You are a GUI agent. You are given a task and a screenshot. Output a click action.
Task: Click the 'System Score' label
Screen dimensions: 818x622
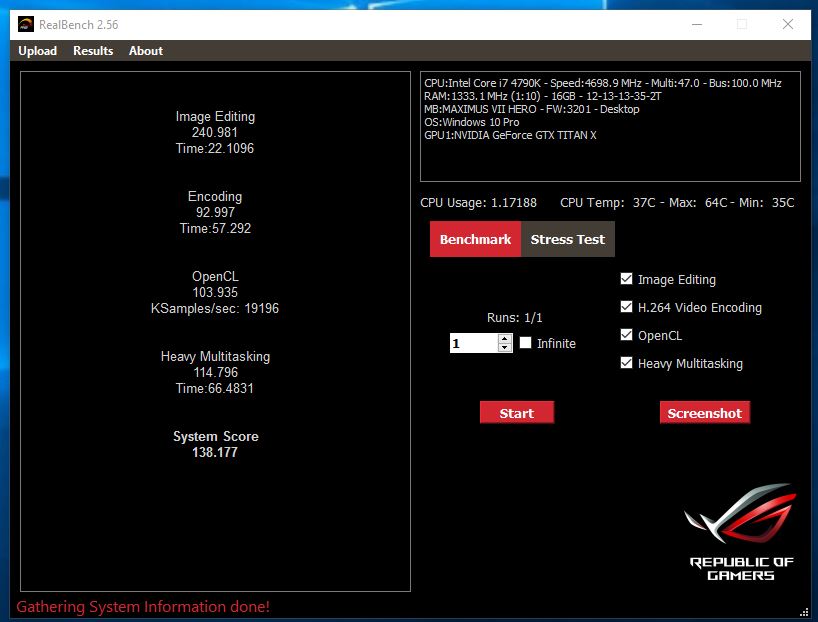pos(215,436)
